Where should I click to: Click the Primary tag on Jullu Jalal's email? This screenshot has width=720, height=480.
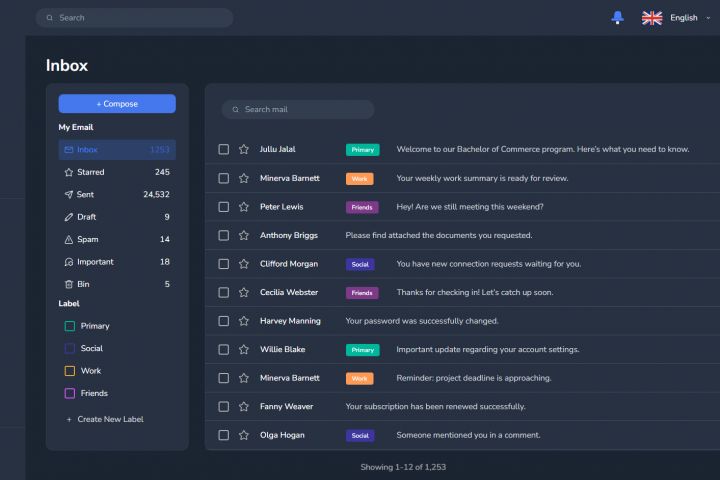363,150
